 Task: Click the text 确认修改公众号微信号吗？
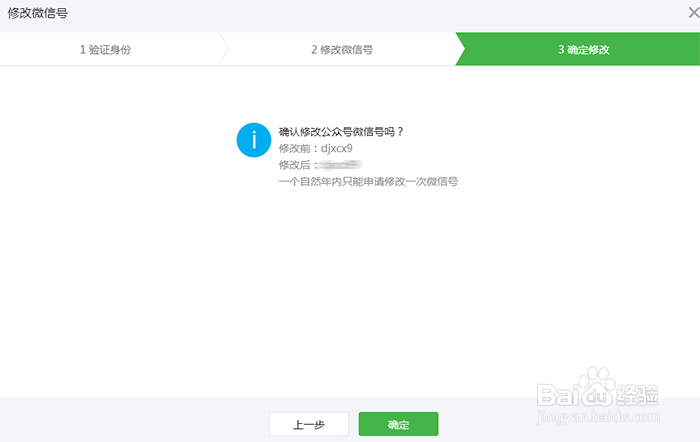coord(341,132)
